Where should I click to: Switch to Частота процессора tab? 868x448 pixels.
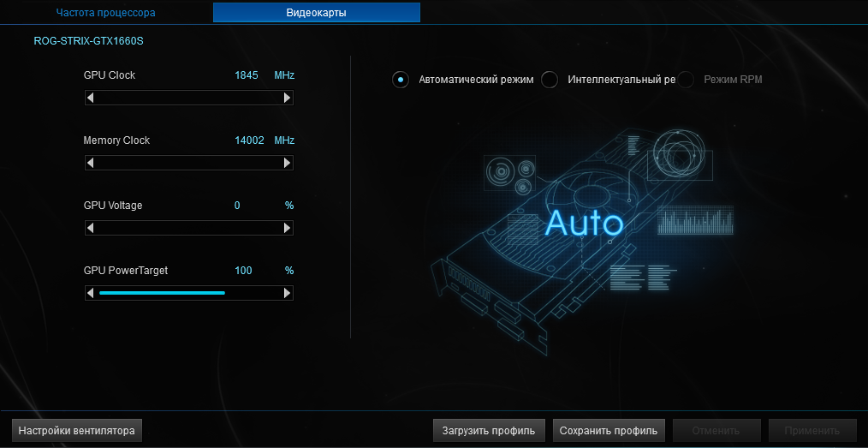coord(106,12)
